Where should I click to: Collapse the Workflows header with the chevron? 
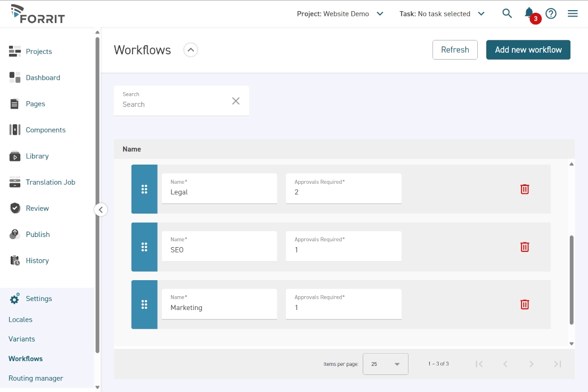coord(191,50)
